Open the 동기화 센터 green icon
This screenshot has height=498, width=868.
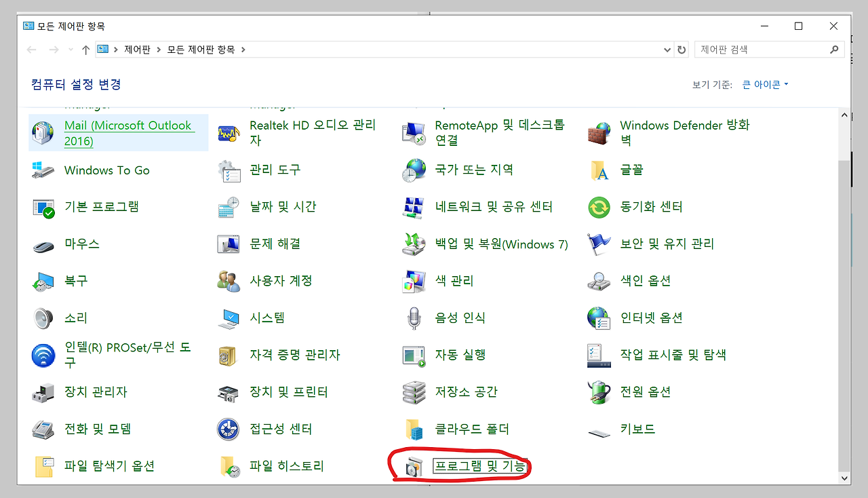click(599, 207)
